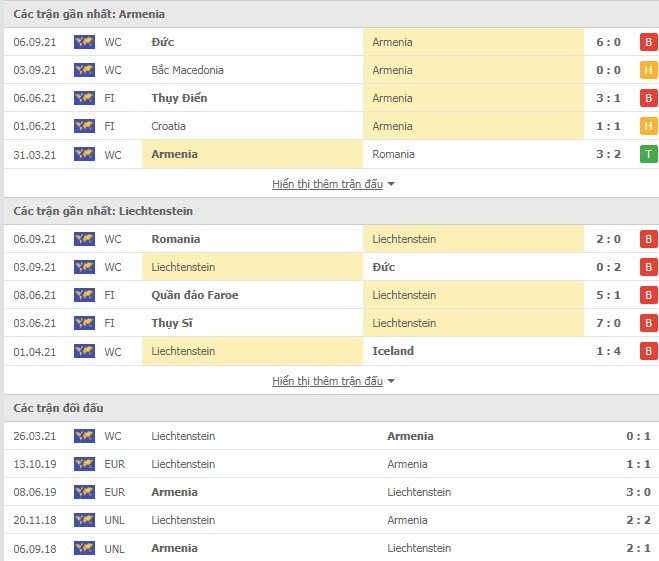Click the flag icon on 08.06.21 Faroe row

point(84,295)
